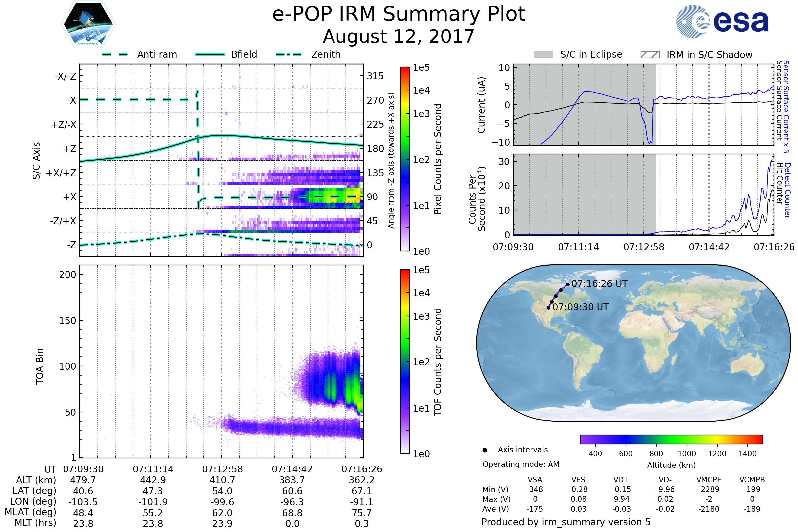Image resolution: width=798 pixels, height=532 pixels.
Task: Click the Anti-ram dashed legend line
Action: (115, 54)
